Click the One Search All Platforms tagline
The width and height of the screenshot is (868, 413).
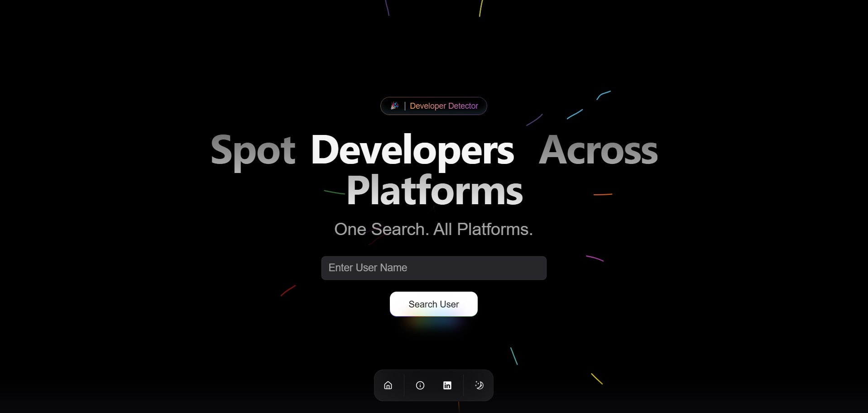433,229
